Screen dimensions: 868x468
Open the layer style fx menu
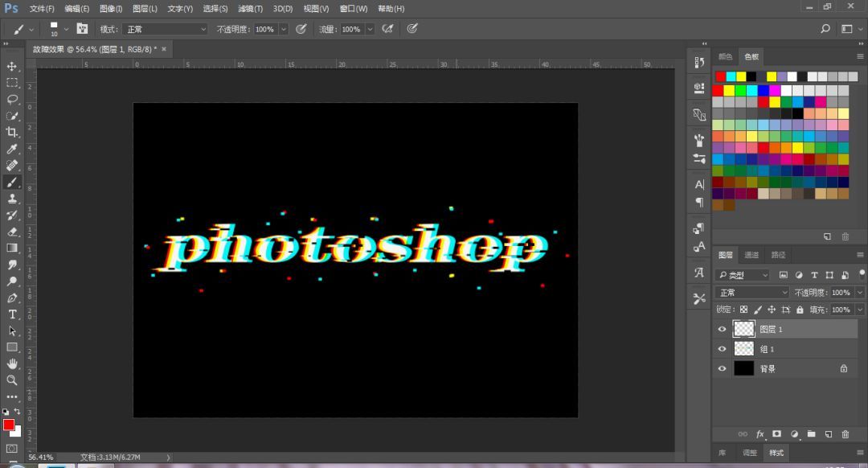point(760,434)
